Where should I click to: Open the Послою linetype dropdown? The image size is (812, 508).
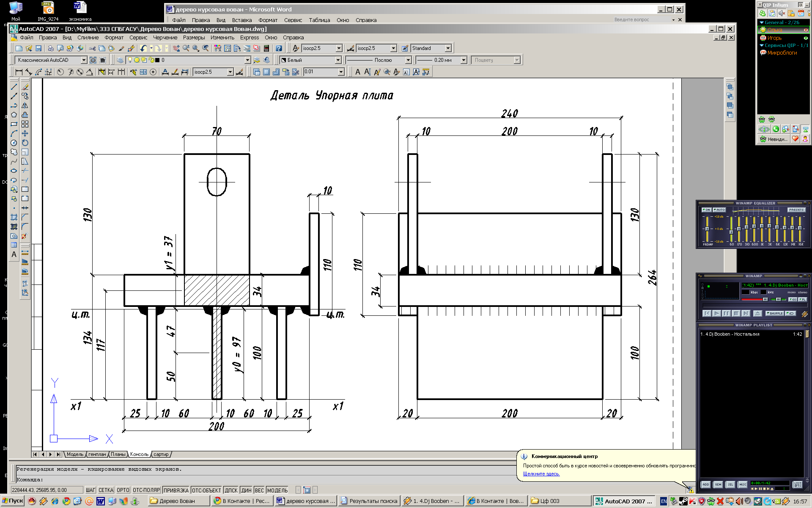click(408, 60)
